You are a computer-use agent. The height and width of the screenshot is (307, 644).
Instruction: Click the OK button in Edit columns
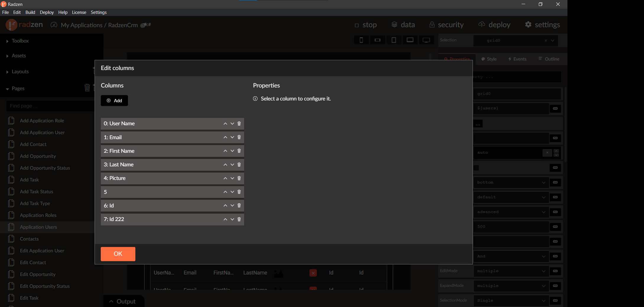pos(118,254)
